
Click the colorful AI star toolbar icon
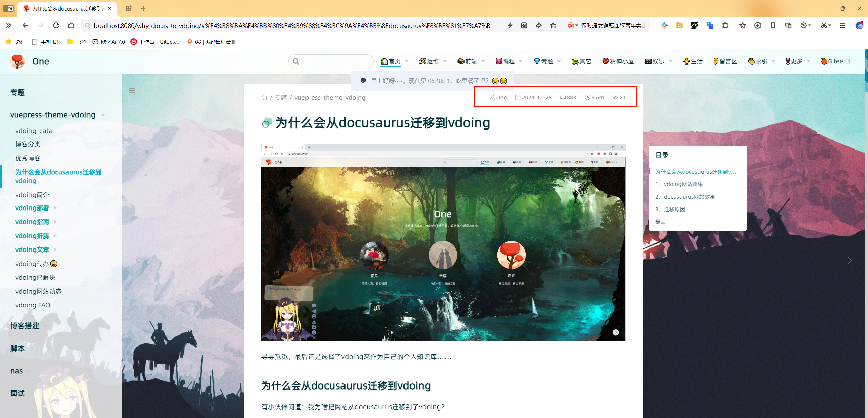pyautogui.click(x=664, y=25)
